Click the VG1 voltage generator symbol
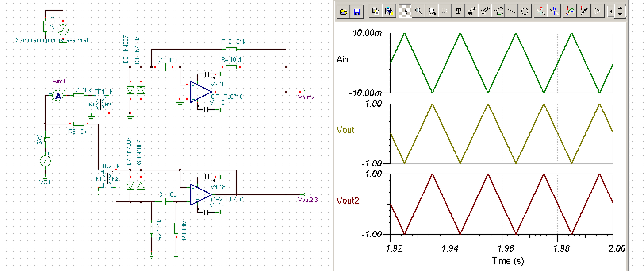Viewport: 644px width, 271px height. (46, 161)
